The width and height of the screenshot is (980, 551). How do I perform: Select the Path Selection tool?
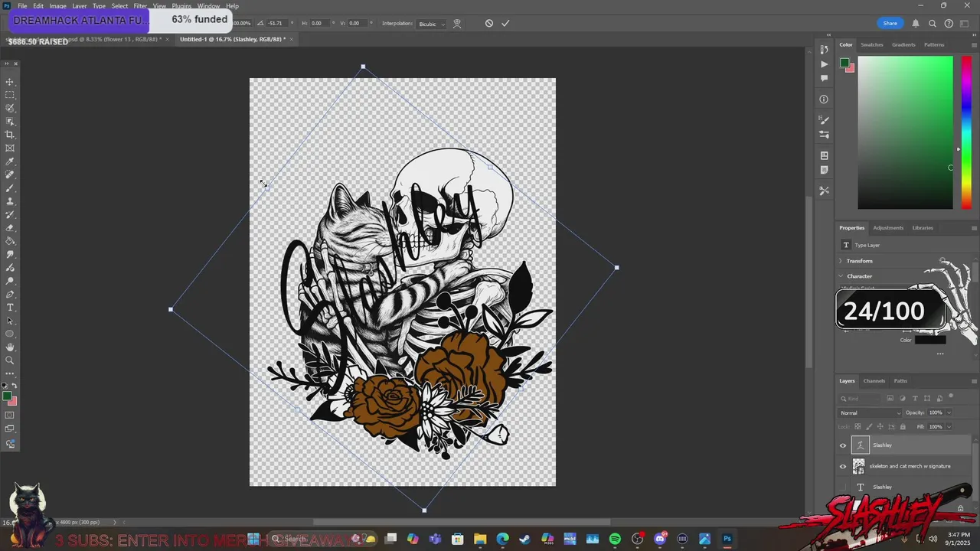coord(10,321)
